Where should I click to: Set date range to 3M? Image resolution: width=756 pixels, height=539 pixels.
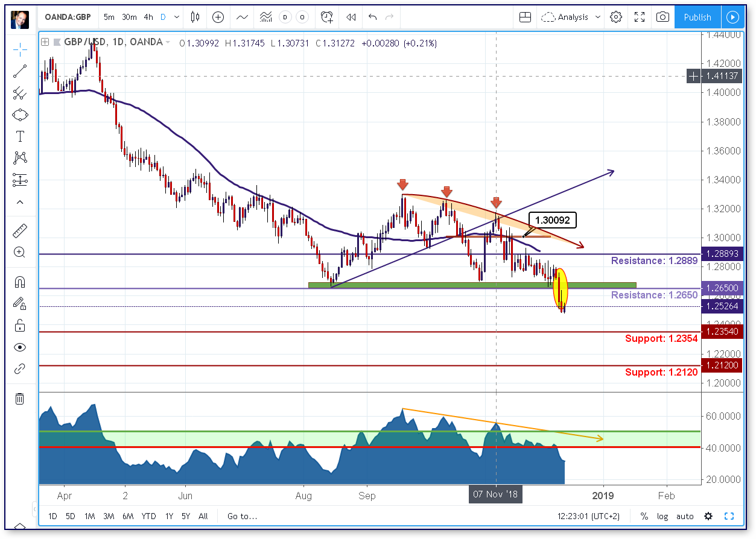click(x=109, y=516)
